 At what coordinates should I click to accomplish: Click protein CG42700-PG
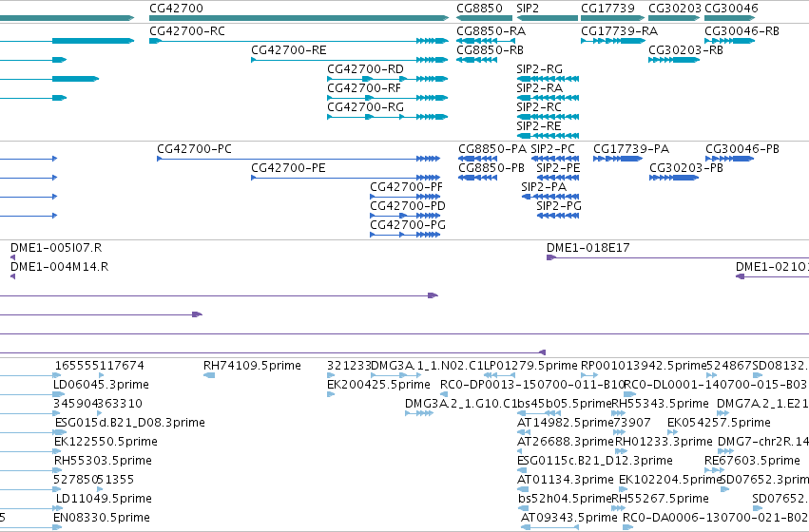click(x=405, y=235)
